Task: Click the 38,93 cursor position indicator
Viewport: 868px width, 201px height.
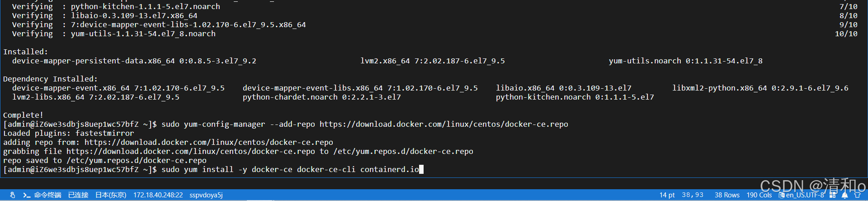Action: click(x=693, y=195)
